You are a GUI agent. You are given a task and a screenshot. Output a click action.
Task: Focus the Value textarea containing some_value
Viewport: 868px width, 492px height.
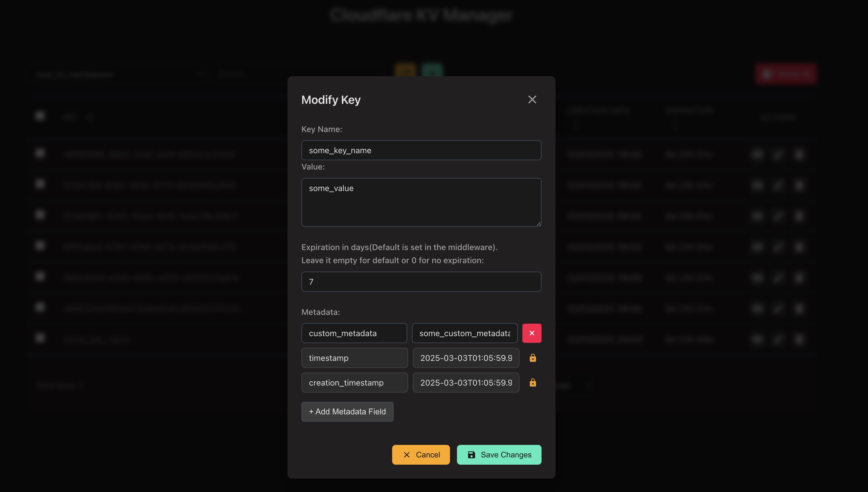pos(421,202)
